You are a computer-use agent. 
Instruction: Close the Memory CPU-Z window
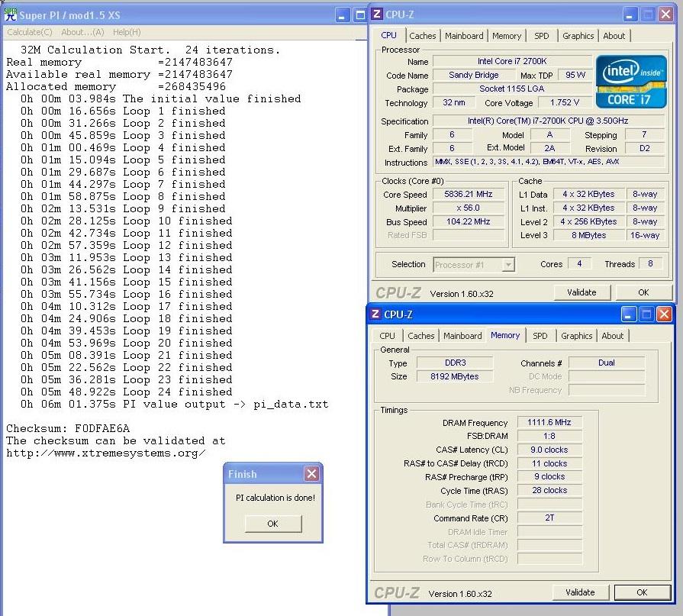coord(664,314)
